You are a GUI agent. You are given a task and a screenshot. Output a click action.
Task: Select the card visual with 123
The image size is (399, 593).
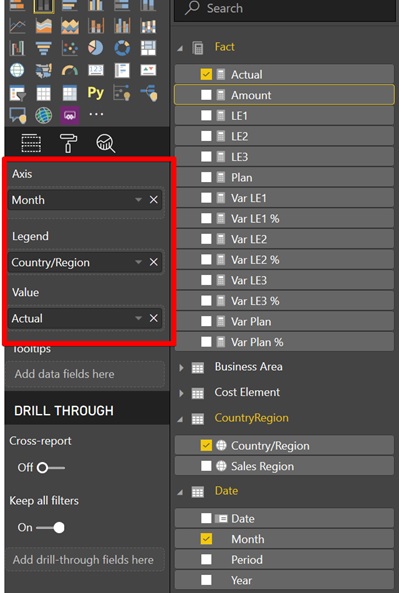pyautogui.click(x=96, y=70)
